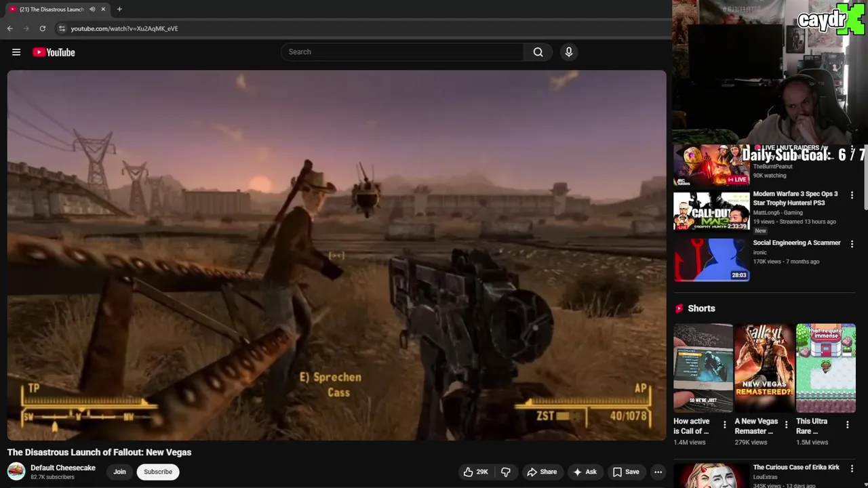Open Social Engineering A Scammer thumbnail
This screenshot has height=488, width=868.
tap(711, 260)
